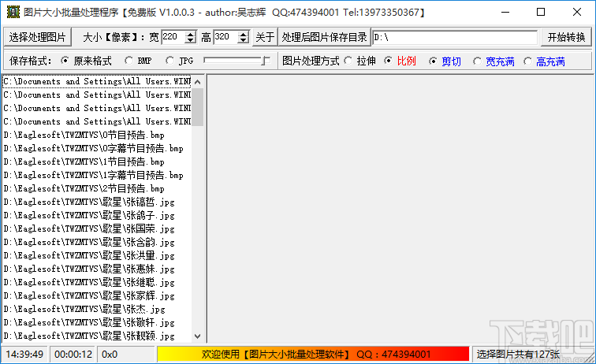Select list row 张含韵.jpg
This screenshot has height=364, width=596.
pyautogui.click(x=97, y=242)
